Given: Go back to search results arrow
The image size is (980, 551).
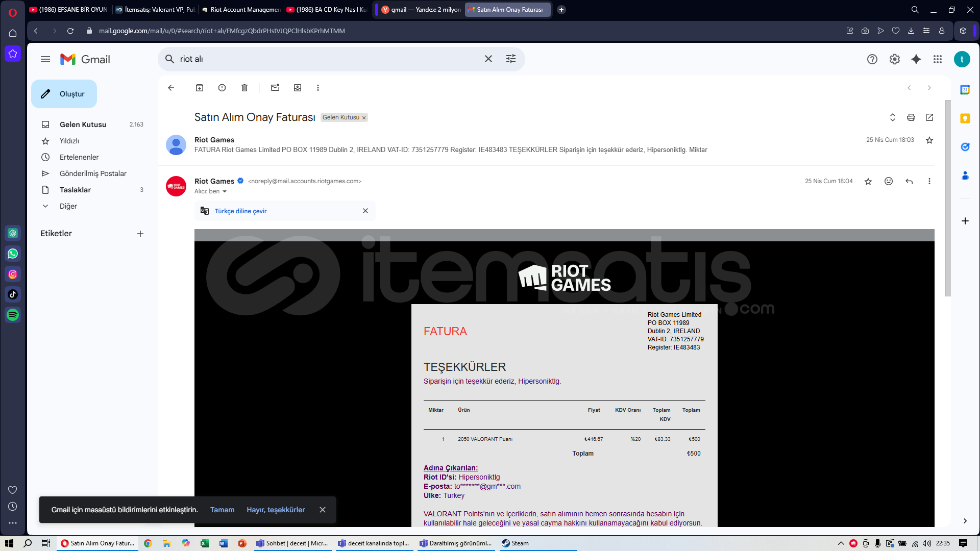Looking at the screenshot, I should pyautogui.click(x=171, y=88).
